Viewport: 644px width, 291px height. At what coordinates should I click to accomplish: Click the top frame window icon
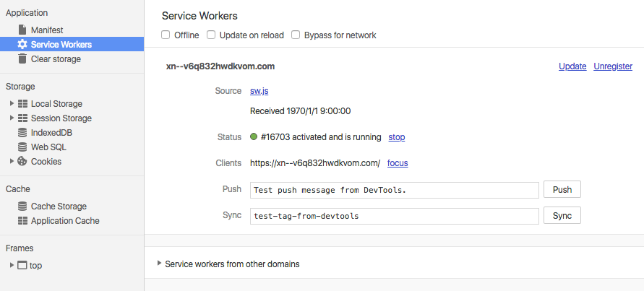coord(22,265)
